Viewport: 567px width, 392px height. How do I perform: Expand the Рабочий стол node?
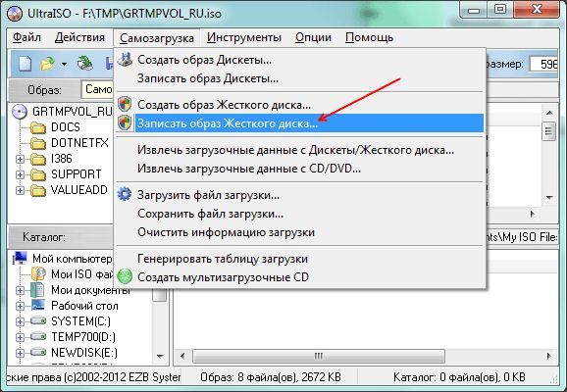click(x=21, y=306)
